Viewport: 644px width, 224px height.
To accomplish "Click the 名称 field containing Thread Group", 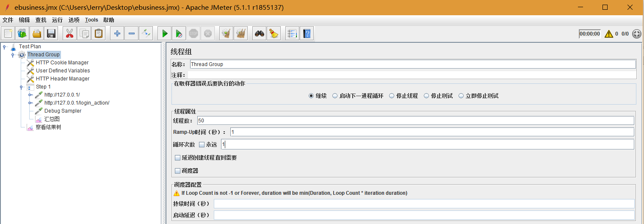I will pyautogui.click(x=413, y=64).
